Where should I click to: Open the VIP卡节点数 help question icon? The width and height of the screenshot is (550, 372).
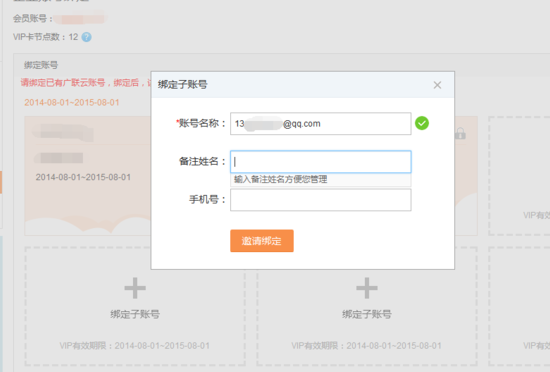86,37
